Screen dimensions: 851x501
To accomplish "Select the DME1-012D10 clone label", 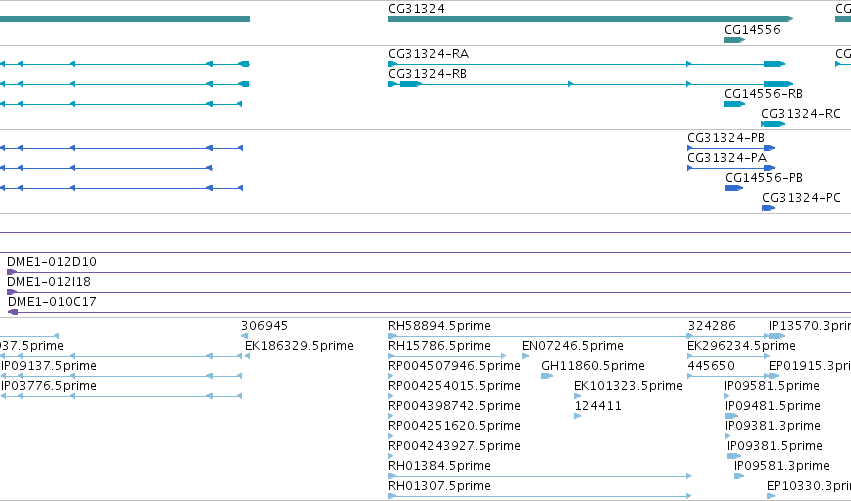I will [x=52, y=262].
